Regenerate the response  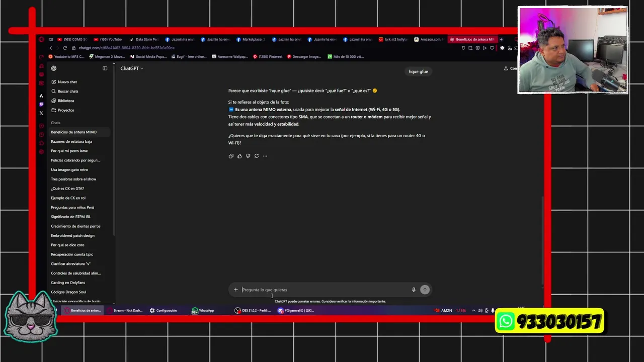coord(257,156)
